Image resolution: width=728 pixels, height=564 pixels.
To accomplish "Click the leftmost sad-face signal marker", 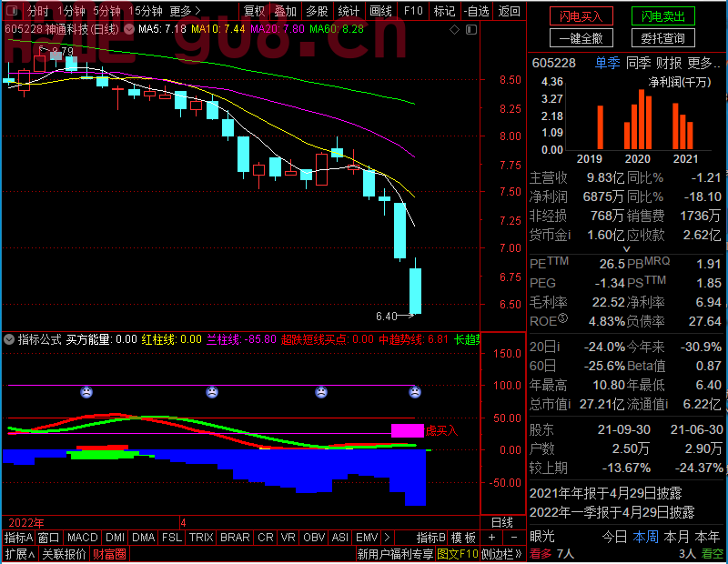I will (86, 392).
